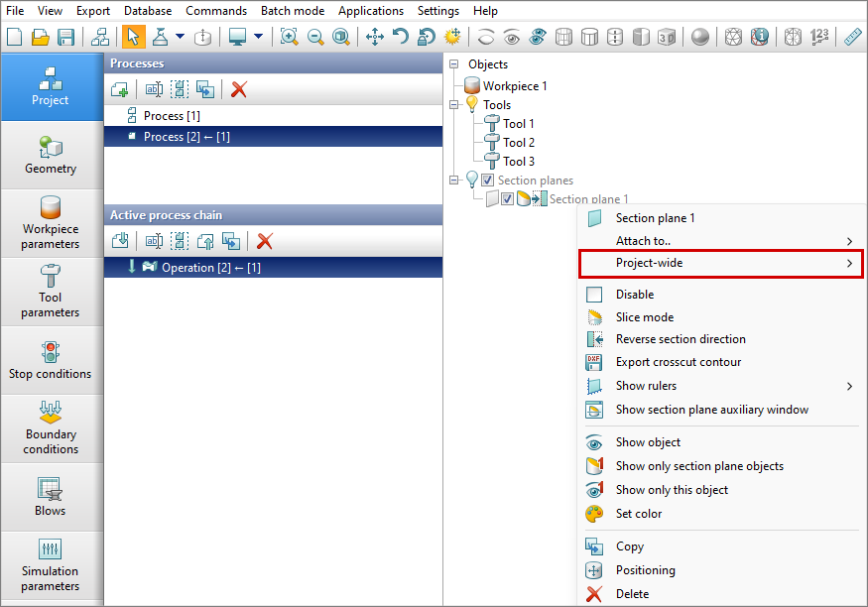
Task: Click the zoom in magnifier icon
Action: pos(289,38)
